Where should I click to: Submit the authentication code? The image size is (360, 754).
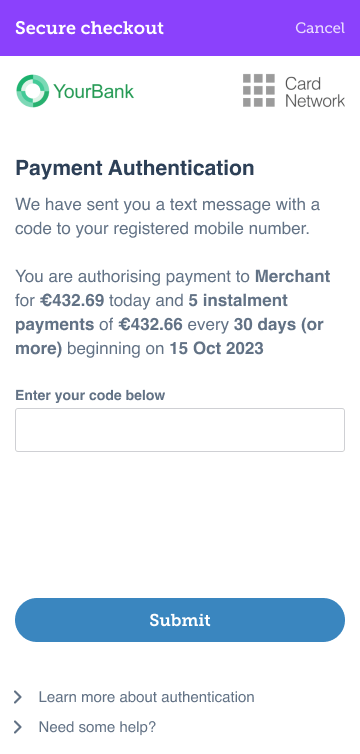tap(180, 620)
